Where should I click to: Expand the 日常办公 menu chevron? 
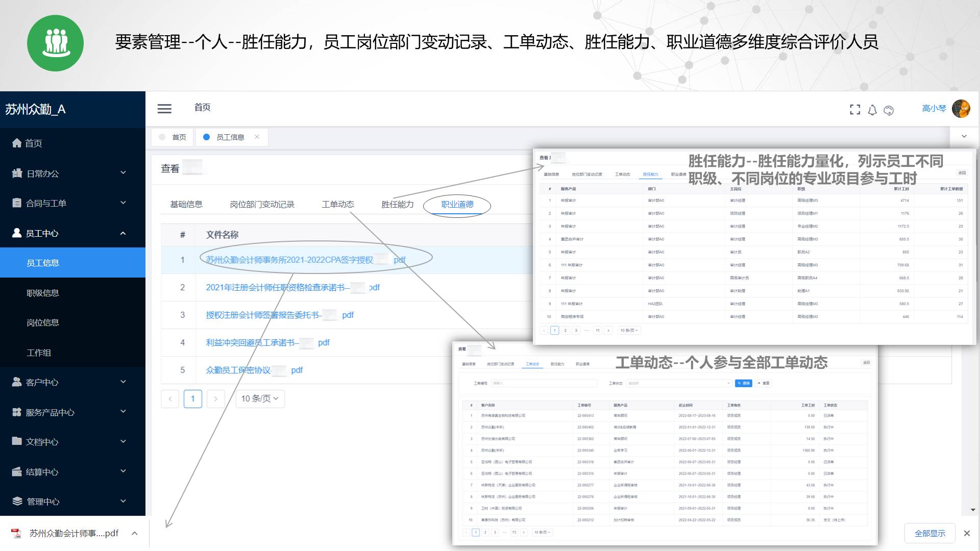click(123, 173)
